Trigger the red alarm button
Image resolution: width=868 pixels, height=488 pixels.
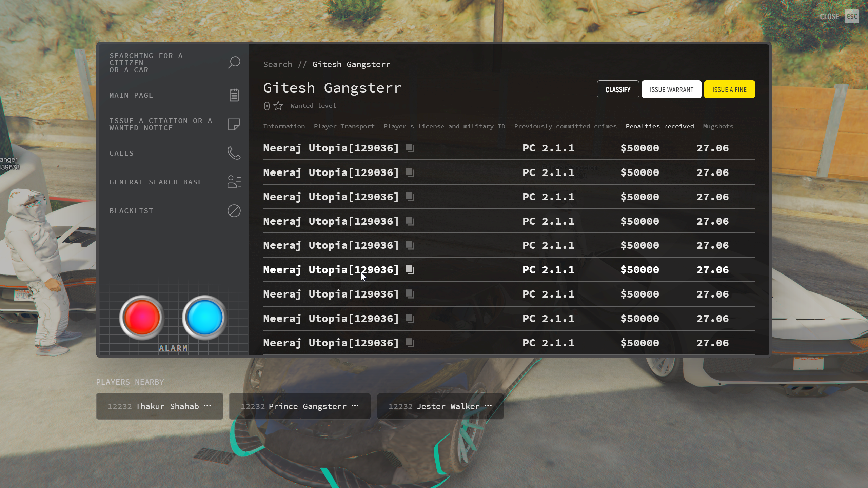click(142, 318)
